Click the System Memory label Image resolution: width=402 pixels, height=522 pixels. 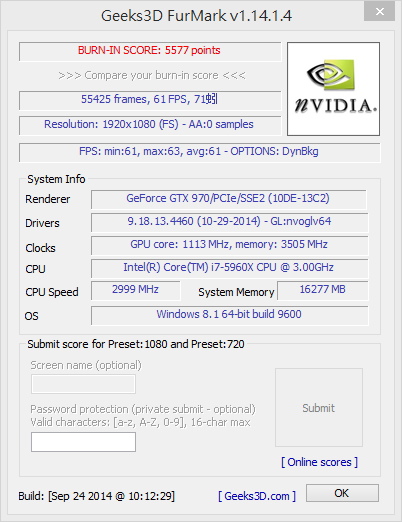[x=236, y=292]
